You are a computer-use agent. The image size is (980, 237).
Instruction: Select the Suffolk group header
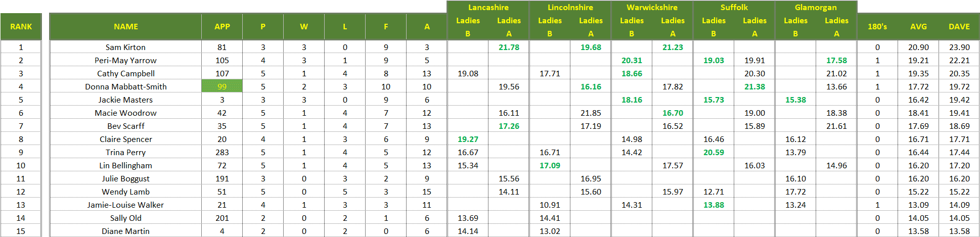click(x=734, y=8)
